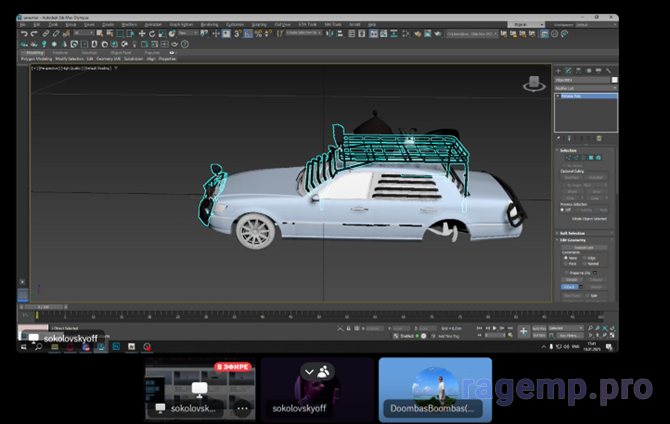Select the DoombasBoombas participant thumbnail
This screenshot has height=424, width=670.
point(435,390)
